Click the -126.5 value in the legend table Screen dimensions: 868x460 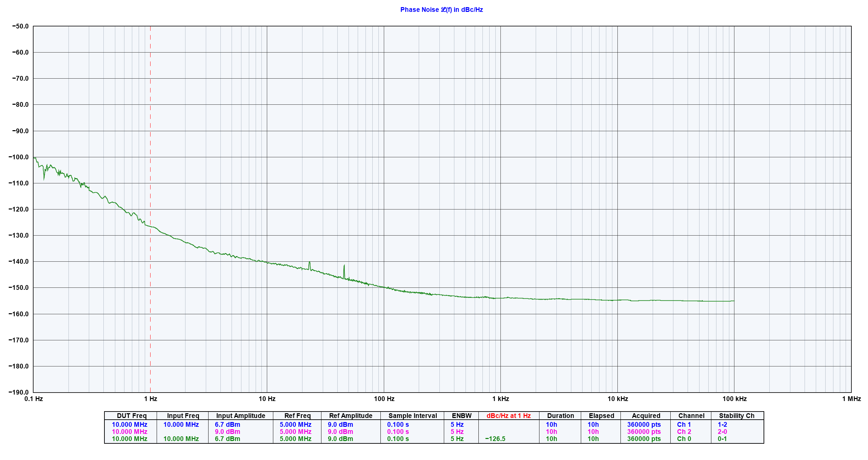point(495,439)
